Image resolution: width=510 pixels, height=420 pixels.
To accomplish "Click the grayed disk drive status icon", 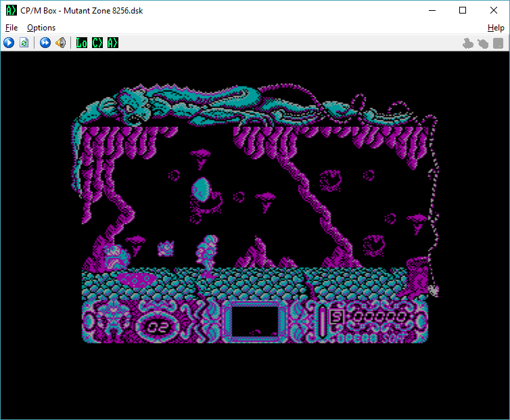I will tap(498, 43).
